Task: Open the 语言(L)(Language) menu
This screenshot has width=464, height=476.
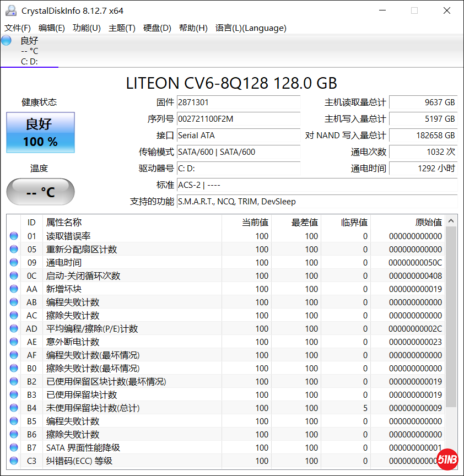Action: point(251,28)
